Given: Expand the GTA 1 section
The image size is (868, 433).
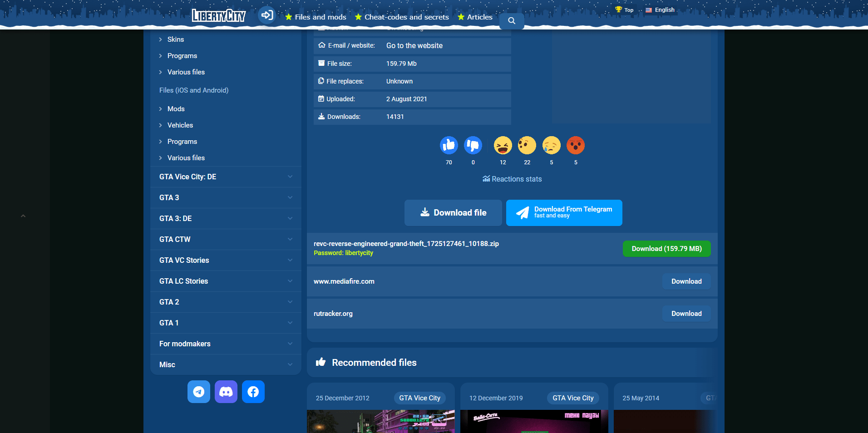Looking at the screenshot, I should pyautogui.click(x=226, y=323).
